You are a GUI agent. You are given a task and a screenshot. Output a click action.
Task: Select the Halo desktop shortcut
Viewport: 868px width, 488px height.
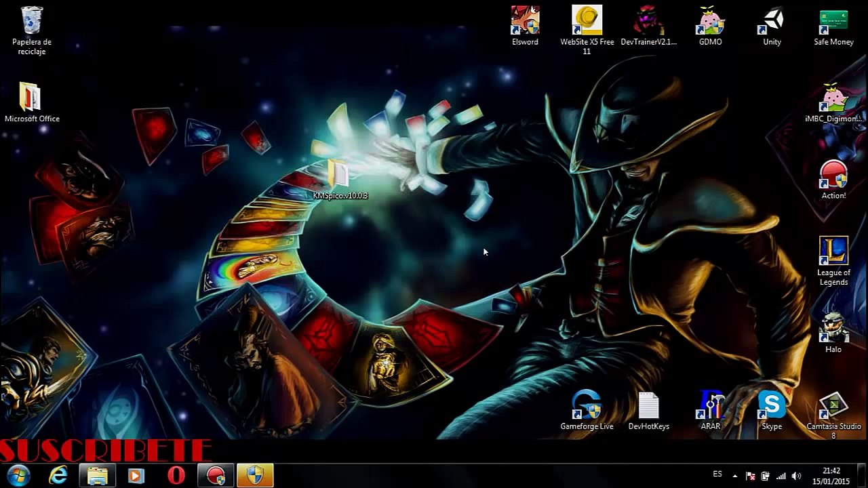833,333
